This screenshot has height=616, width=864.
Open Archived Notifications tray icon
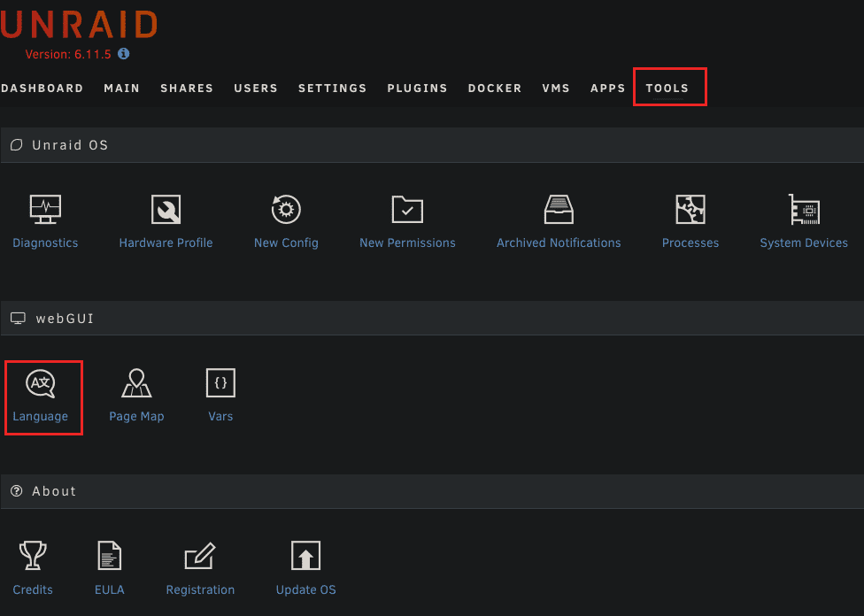[x=559, y=210]
